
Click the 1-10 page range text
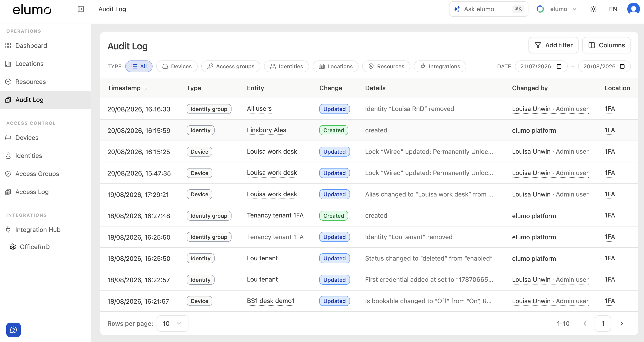[563, 324]
